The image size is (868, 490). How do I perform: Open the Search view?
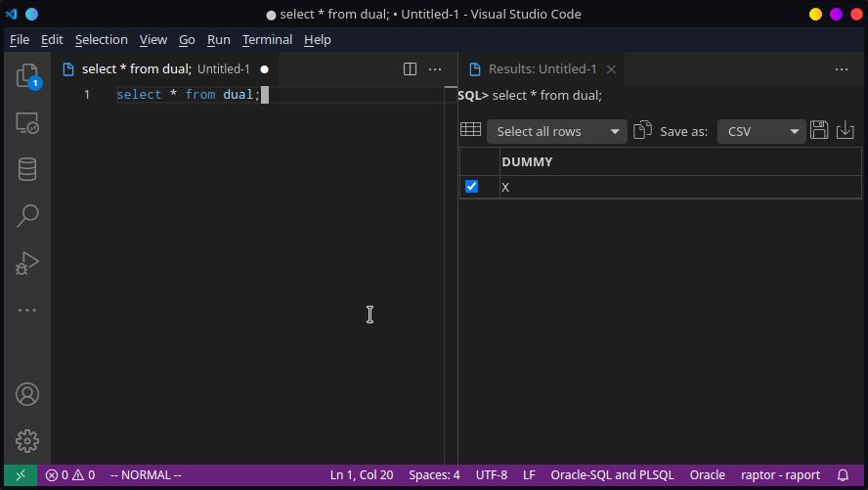coord(27,215)
